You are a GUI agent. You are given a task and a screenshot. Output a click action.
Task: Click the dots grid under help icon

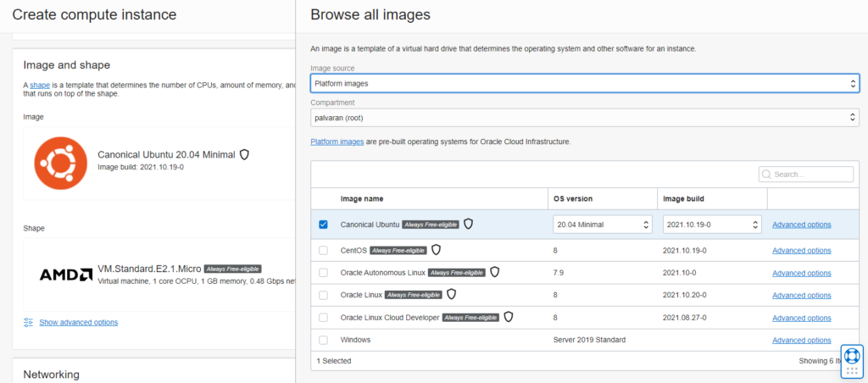(852, 371)
